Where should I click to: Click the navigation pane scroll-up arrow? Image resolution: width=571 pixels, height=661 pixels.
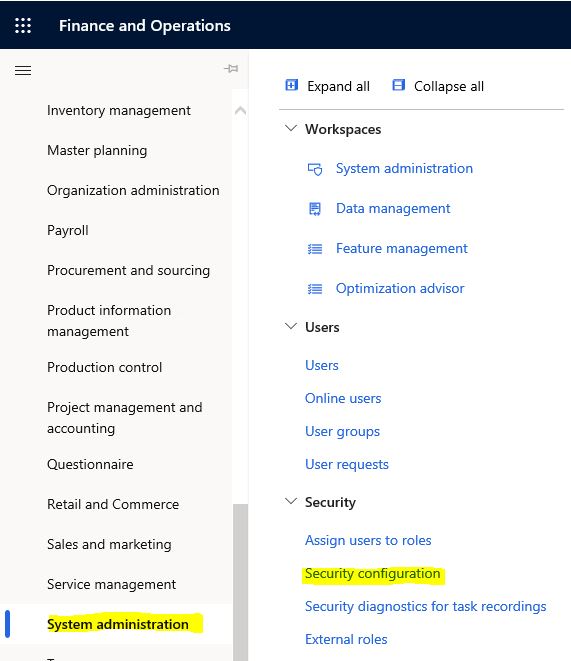point(240,111)
